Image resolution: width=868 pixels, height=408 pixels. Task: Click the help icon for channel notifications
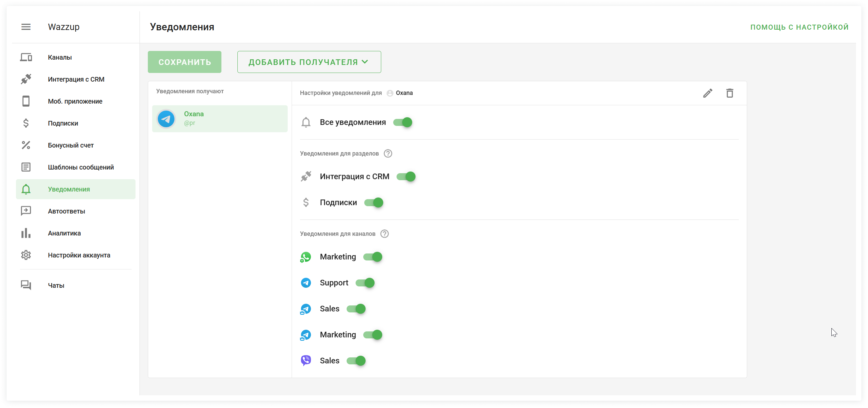coord(385,234)
